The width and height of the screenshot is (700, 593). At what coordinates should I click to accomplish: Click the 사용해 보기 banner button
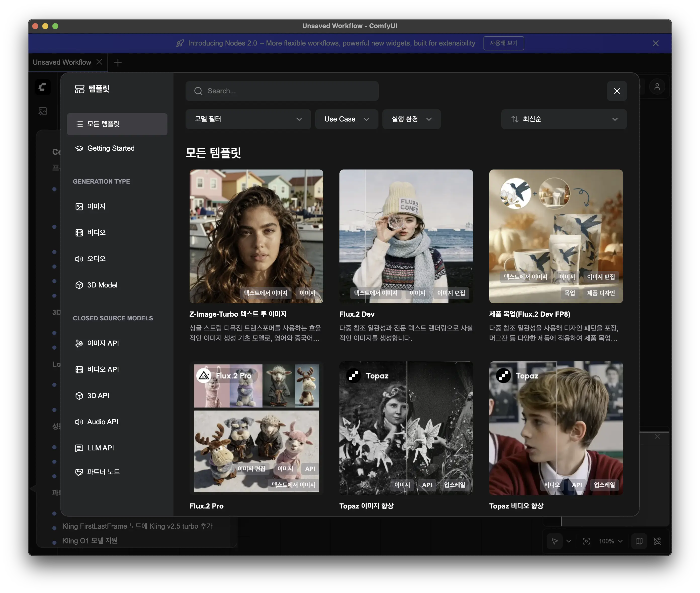pos(503,43)
